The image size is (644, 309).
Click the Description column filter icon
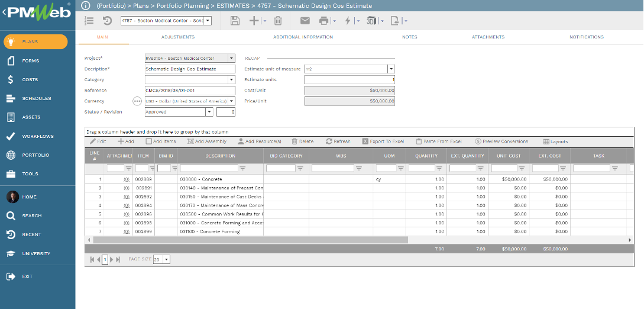(x=242, y=168)
